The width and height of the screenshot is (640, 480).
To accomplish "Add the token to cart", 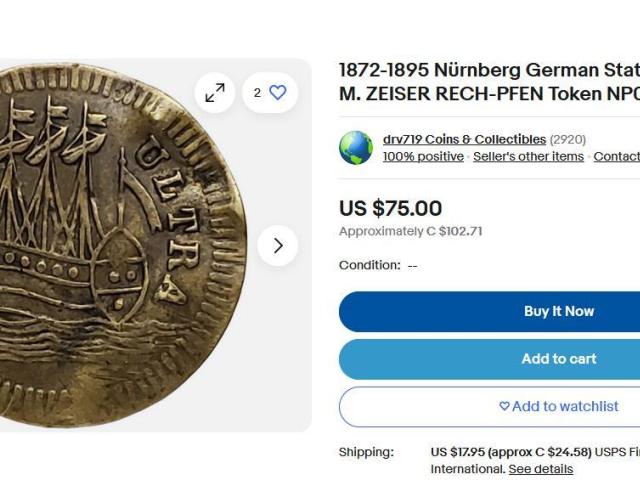I will (558, 359).
